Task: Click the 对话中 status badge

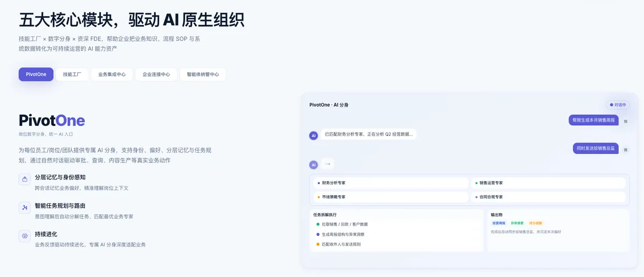Action: 618,105
